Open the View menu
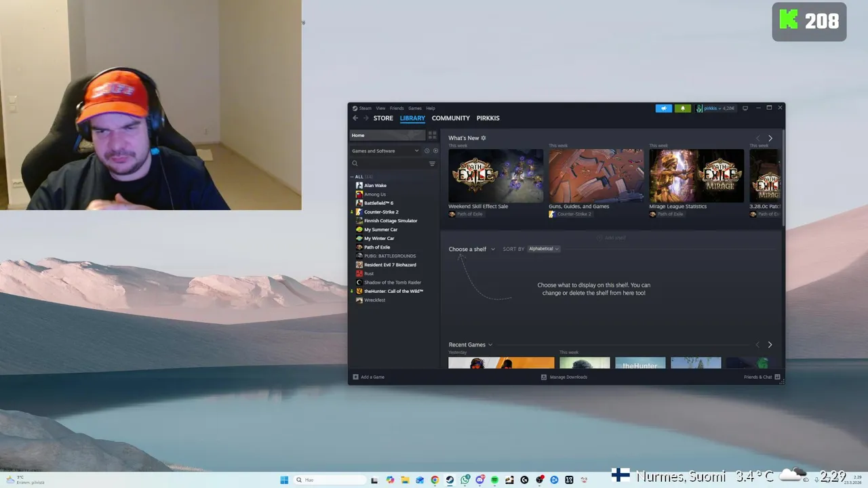The width and height of the screenshot is (868, 488). pos(380,108)
